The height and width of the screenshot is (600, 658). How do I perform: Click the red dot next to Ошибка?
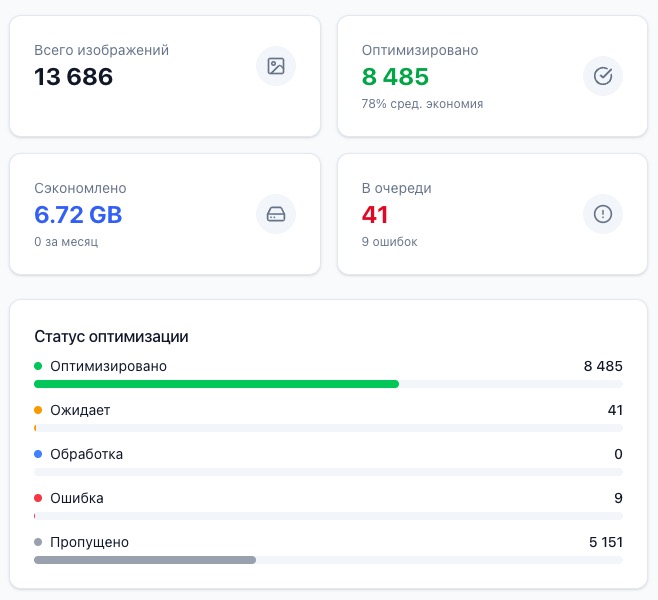(38, 498)
